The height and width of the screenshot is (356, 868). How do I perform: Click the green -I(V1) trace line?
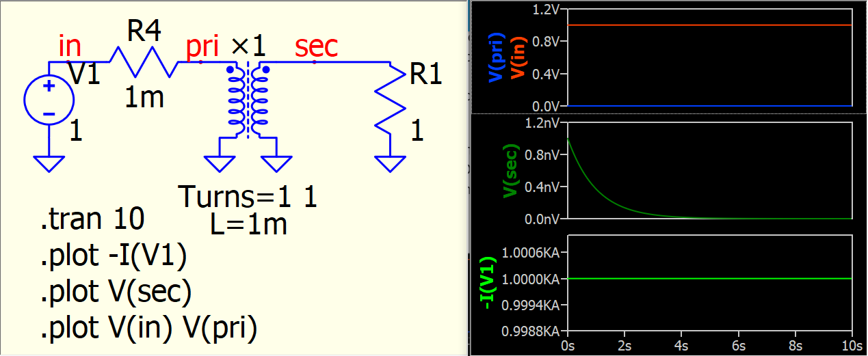709,278
